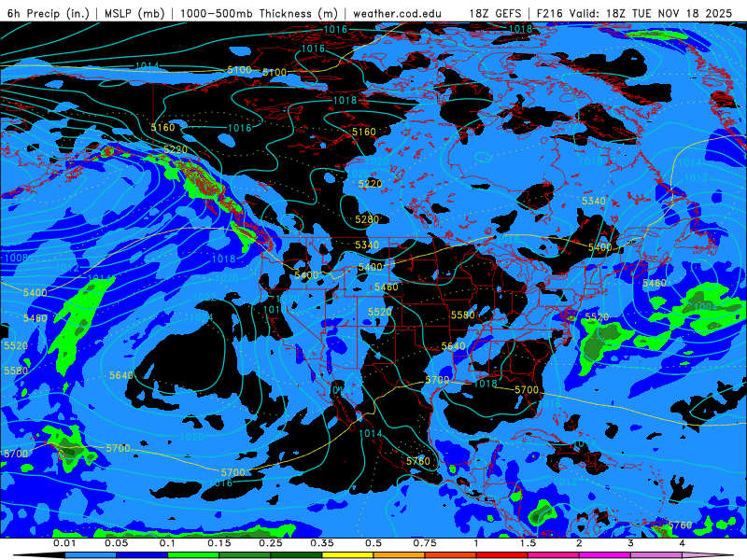Image resolution: width=747 pixels, height=560 pixels.
Task: Select the dark green 0.25–0.35 legend swatch
Action: click(296, 555)
